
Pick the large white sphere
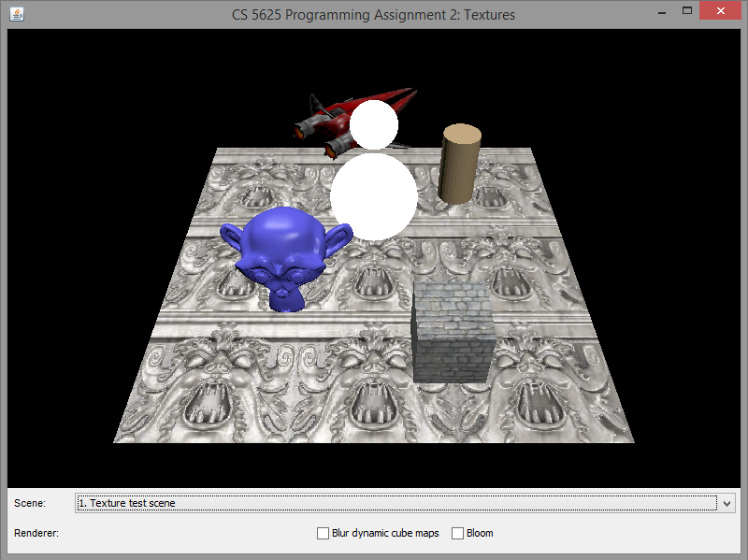pos(374,196)
